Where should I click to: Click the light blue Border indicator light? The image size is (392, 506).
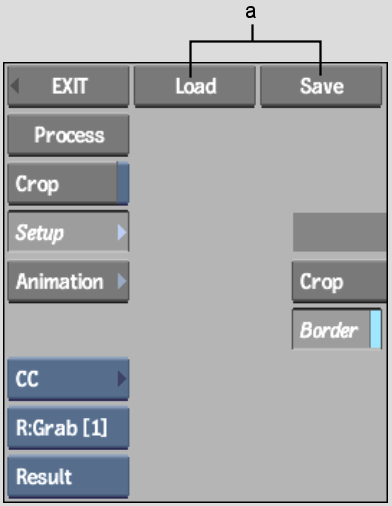point(376,329)
